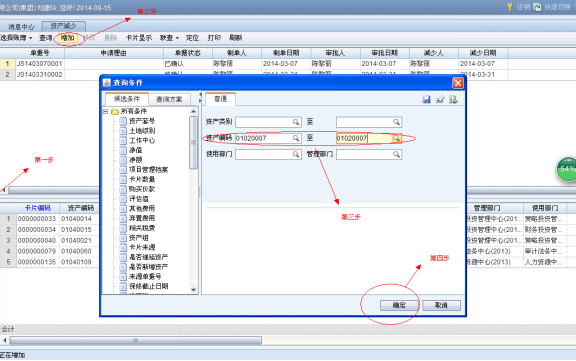Click the document export icon beside pencil icon
This screenshot has width=576, height=361.
[x=453, y=99]
